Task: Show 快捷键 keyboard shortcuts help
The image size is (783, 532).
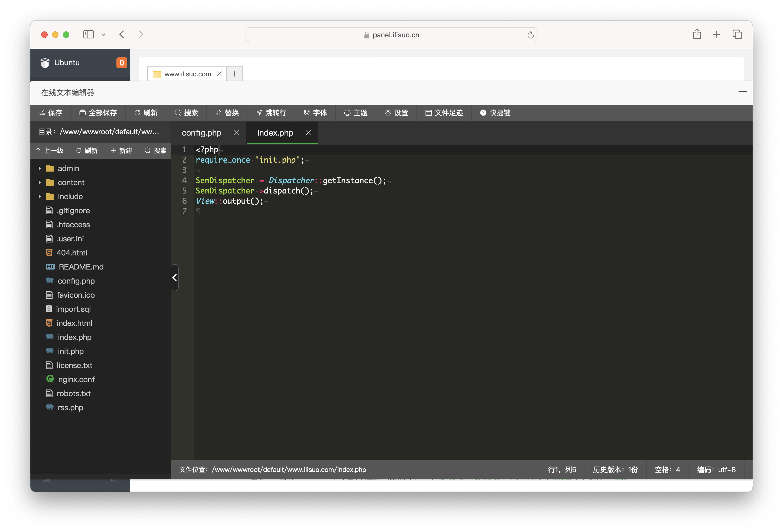Action: point(495,113)
